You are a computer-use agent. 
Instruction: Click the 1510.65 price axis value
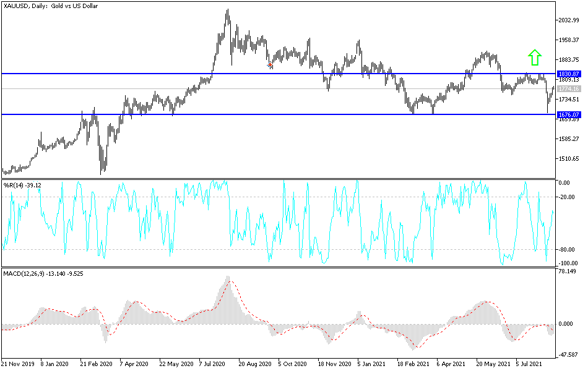569,159
